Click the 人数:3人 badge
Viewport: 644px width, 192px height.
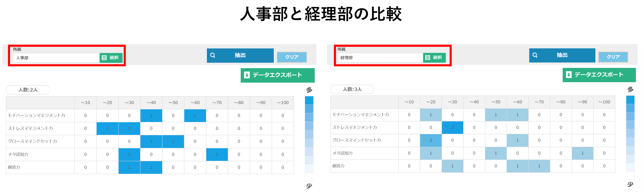[x=352, y=89]
